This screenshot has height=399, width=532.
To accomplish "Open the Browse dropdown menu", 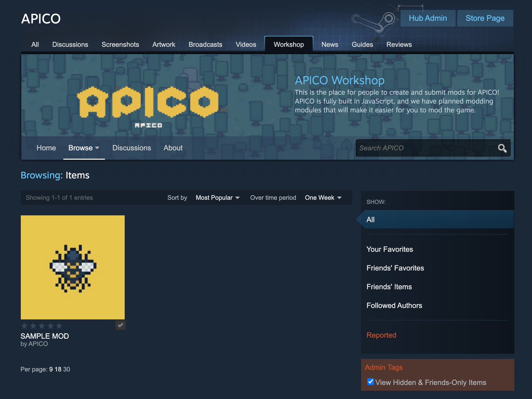I will (84, 148).
